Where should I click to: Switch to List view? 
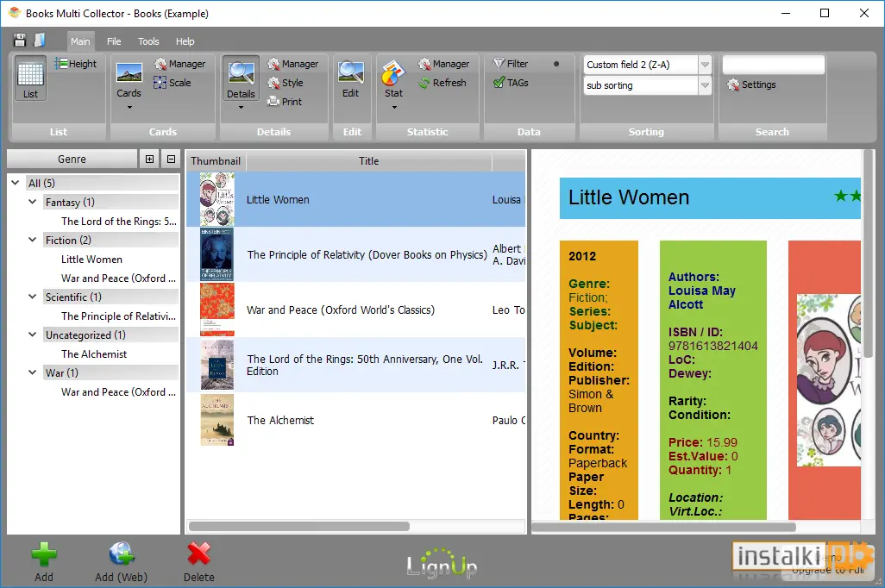click(30, 79)
